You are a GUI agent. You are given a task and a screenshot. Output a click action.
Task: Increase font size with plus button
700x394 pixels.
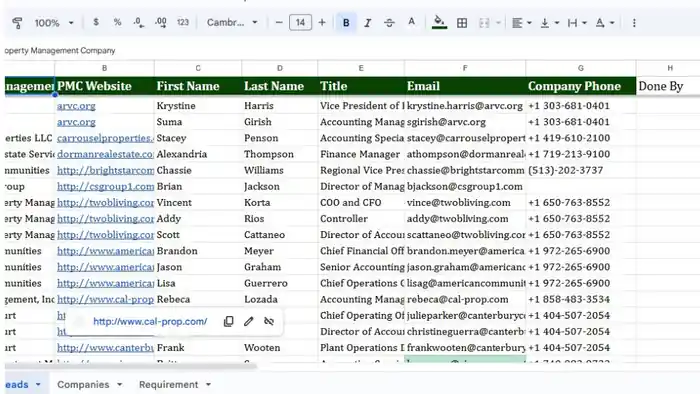322,22
